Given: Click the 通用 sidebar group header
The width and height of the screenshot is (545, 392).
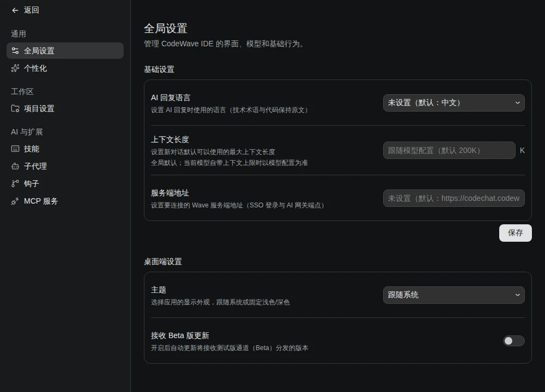Looking at the screenshot, I should (x=19, y=34).
